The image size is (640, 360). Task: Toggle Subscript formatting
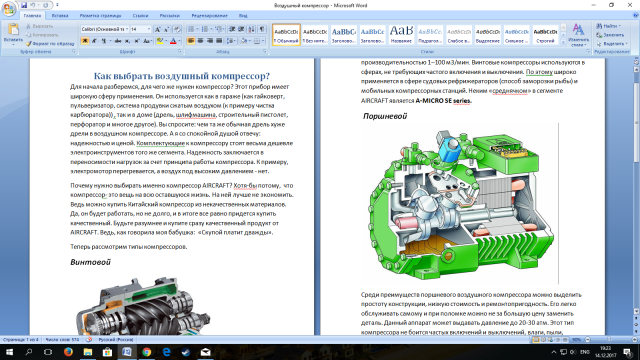click(127, 41)
